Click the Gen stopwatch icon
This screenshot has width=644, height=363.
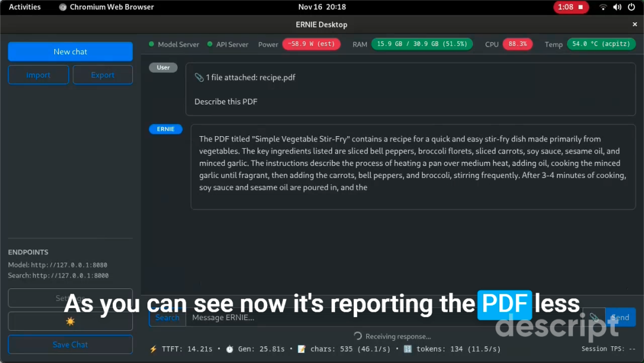pos(230,349)
